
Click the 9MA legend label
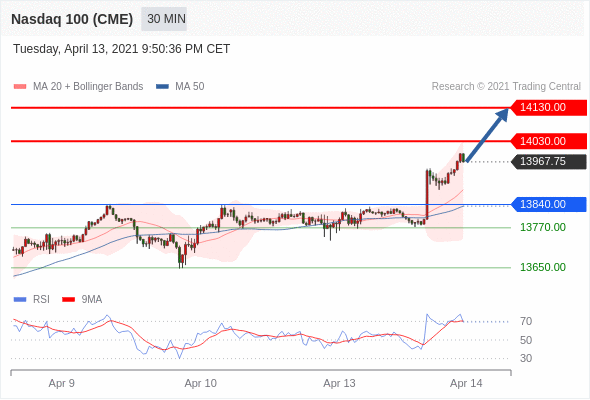click(x=92, y=300)
